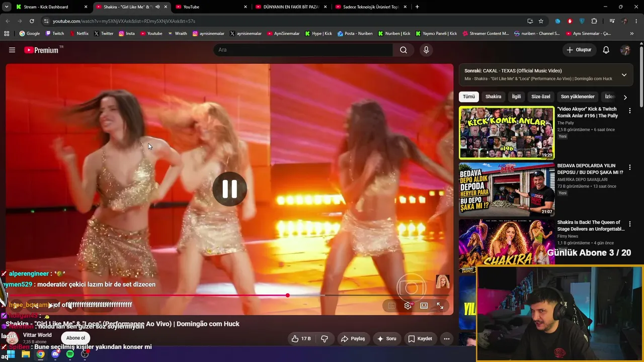The image size is (644, 362).
Task: Open the Windows Start menu
Action: click(x=11, y=354)
